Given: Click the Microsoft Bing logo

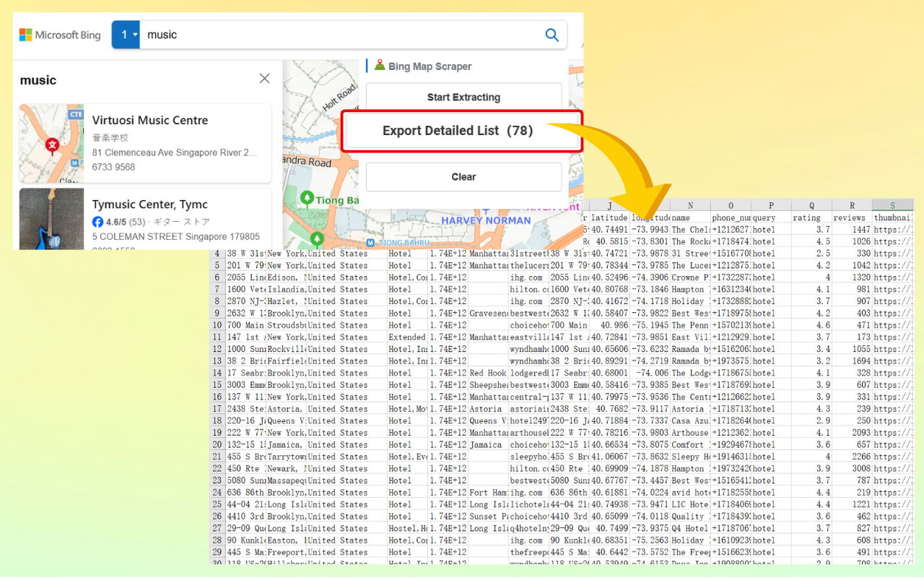Looking at the screenshot, I should 59,35.
